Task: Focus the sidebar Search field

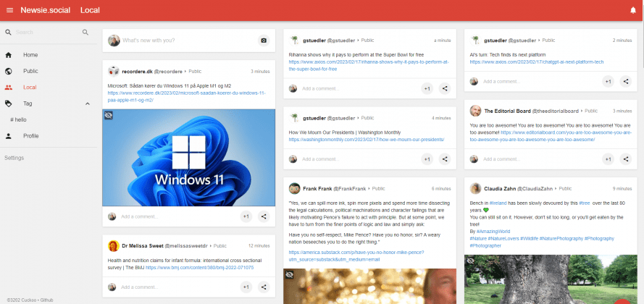Action: [47, 33]
